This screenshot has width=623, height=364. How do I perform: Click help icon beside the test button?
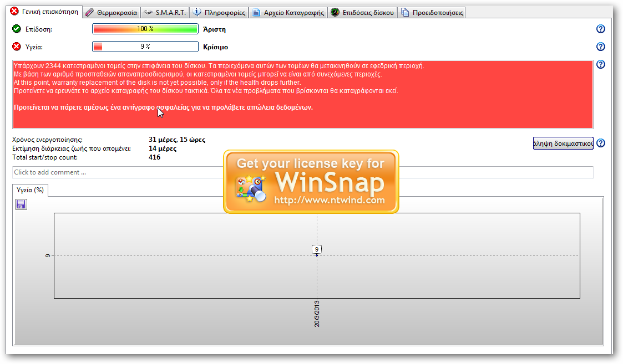601,143
